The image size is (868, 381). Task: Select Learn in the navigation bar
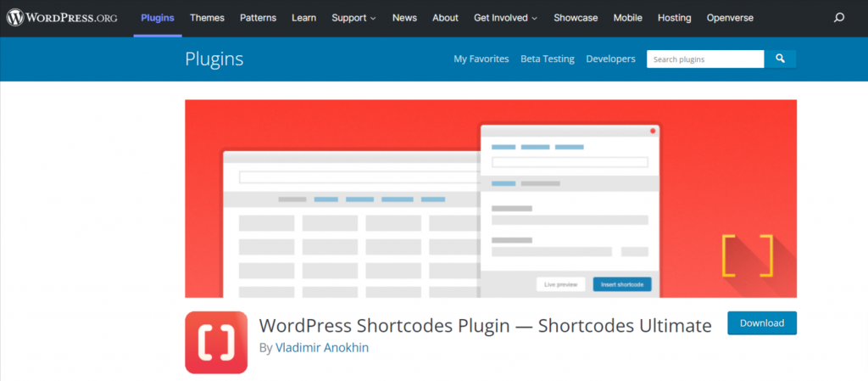304,18
